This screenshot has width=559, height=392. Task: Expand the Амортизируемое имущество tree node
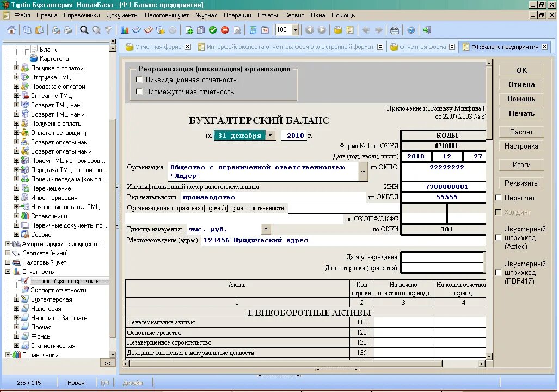(8, 244)
